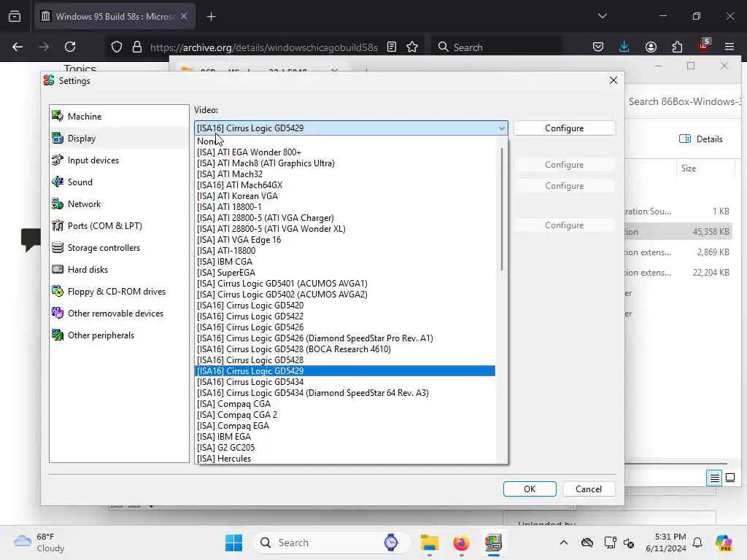Switch to 86Box in the taskbar
Screen dimensions: 747x560
[x=493, y=542]
